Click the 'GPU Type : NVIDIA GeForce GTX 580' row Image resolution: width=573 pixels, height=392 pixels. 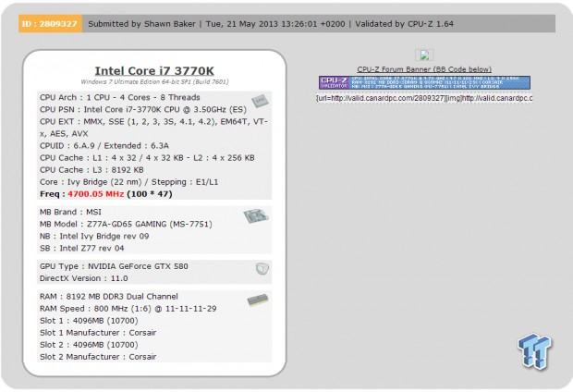pos(114,266)
